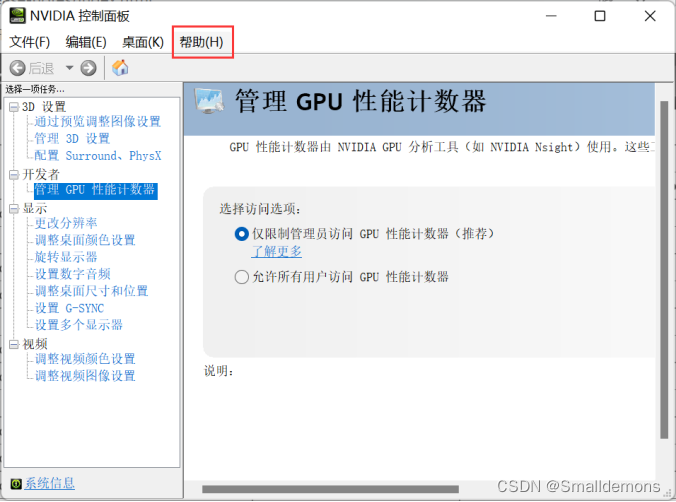Open 通过预览调整图像设置 task

point(97,122)
